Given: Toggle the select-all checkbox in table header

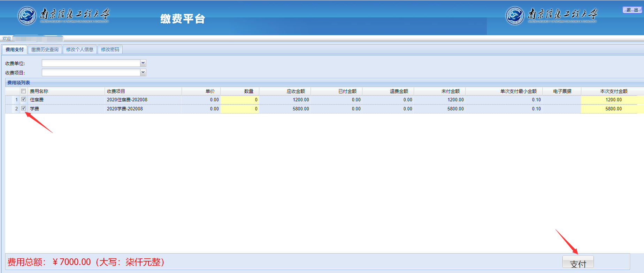Looking at the screenshot, I should click(24, 91).
